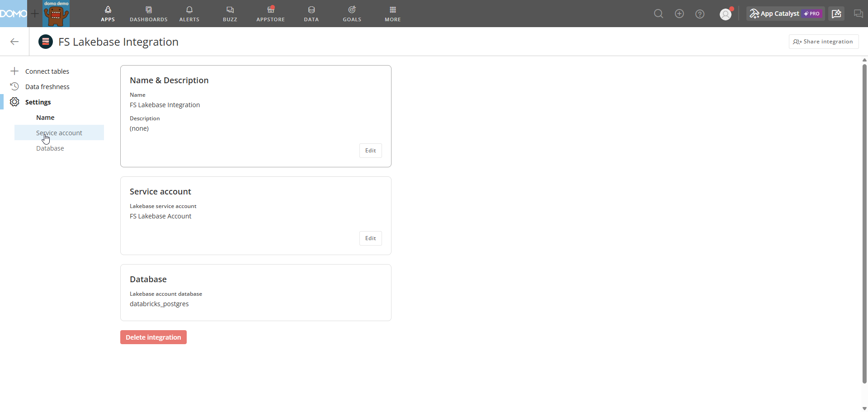Click Delete integration button
This screenshot has height=412, width=868.
[153, 337]
